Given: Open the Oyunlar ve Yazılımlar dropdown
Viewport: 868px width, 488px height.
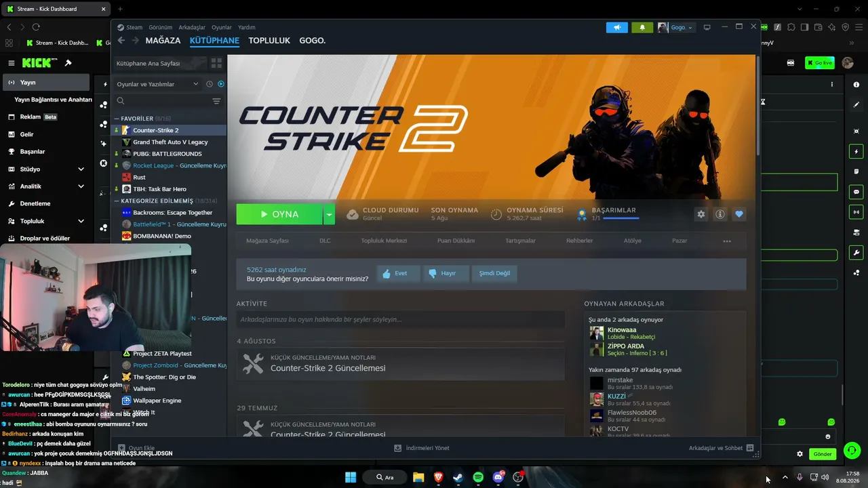Looking at the screenshot, I should [x=157, y=84].
